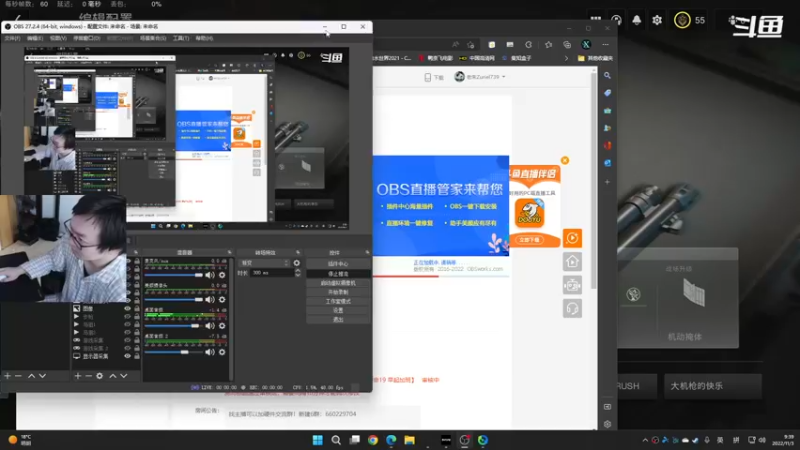Open the 停靠窗口(D) menu in OBS
Viewport: 800px width, 450px height.
click(86, 38)
